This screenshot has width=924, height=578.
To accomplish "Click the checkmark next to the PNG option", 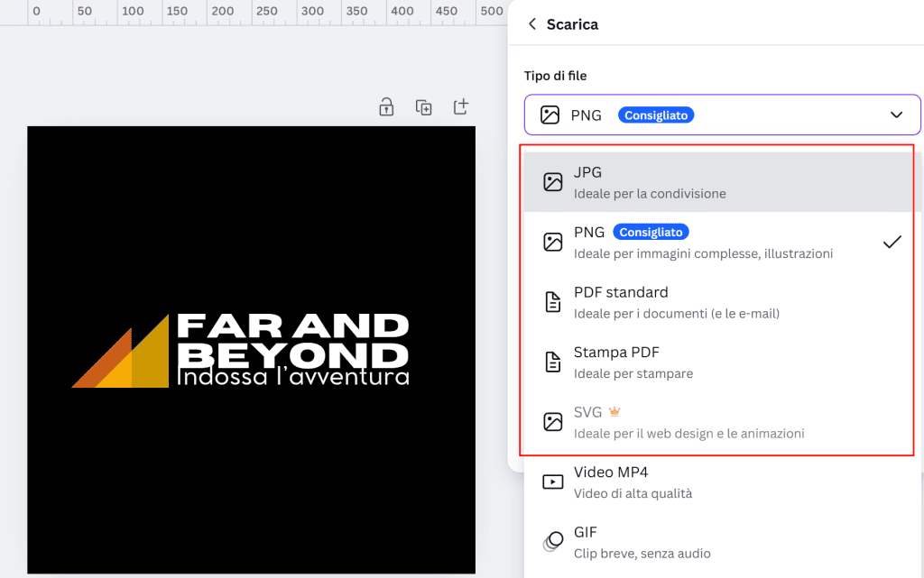I will point(892,242).
